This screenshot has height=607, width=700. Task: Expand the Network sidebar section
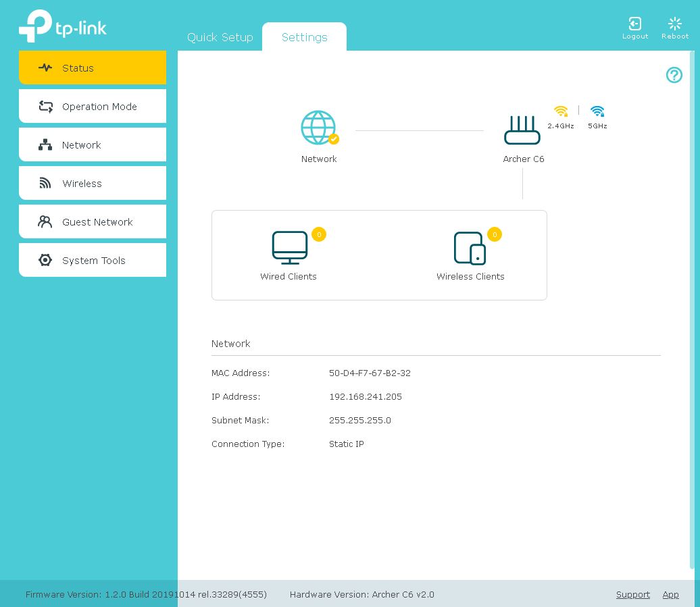click(x=93, y=144)
